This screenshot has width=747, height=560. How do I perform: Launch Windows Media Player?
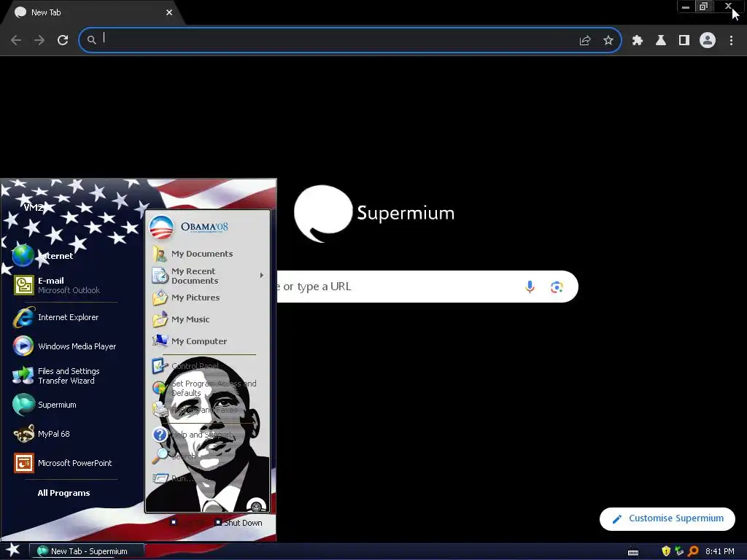pyautogui.click(x=64, y=346)
